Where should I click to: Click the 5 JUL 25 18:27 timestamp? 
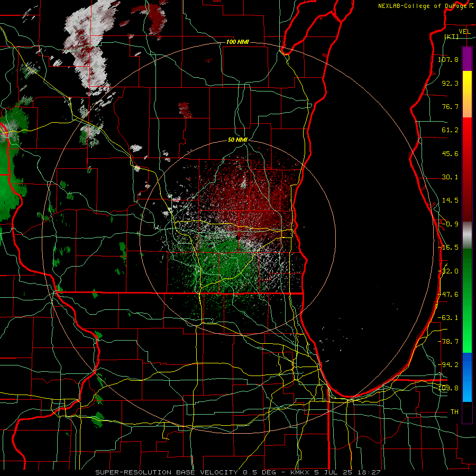pos(347,472)
